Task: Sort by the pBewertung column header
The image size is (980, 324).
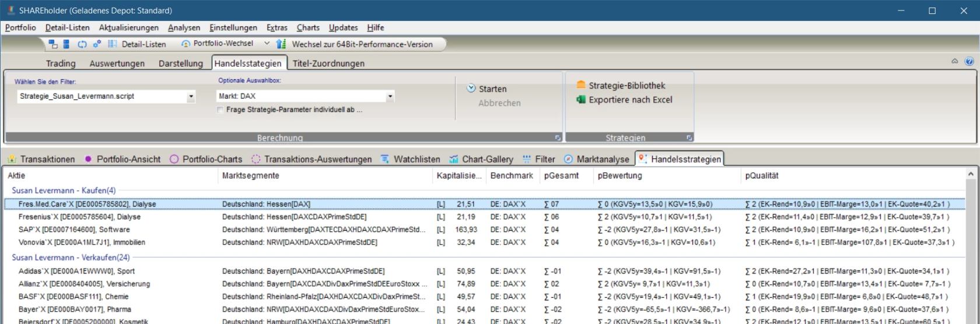Action: [667, 175]
